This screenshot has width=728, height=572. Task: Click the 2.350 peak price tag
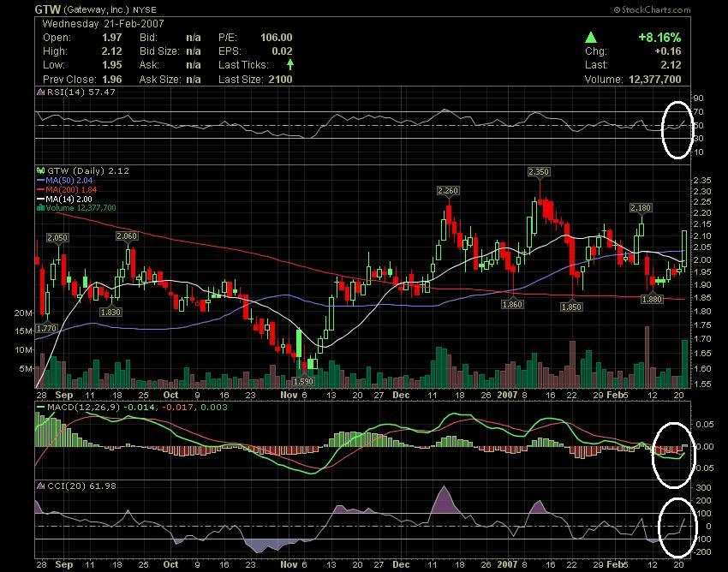pyautogui.click(x=539, y=172)
